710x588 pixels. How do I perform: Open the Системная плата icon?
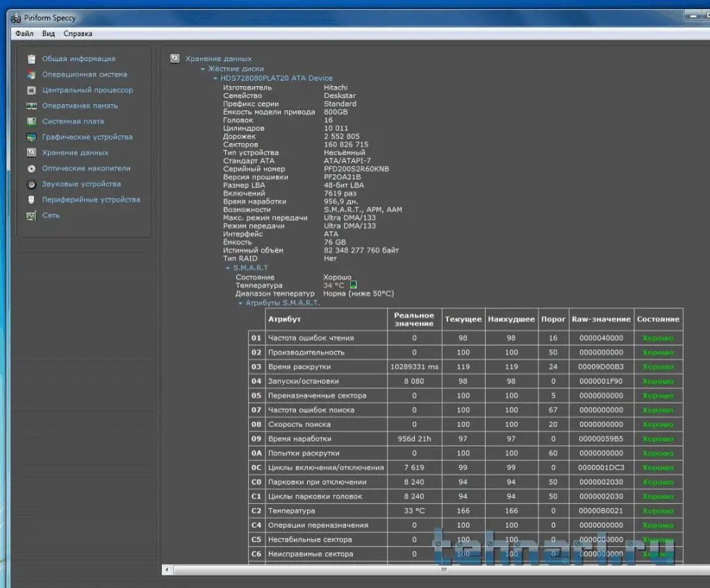tap(31, 121)
